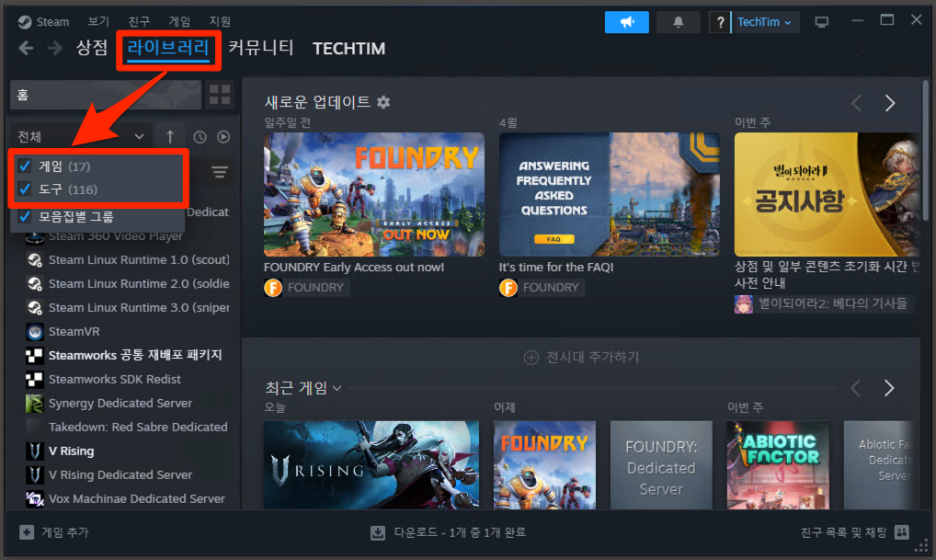Open FOUNDRY Early Access news thumbnail
The image size is (936, 560).
point(374,195)
